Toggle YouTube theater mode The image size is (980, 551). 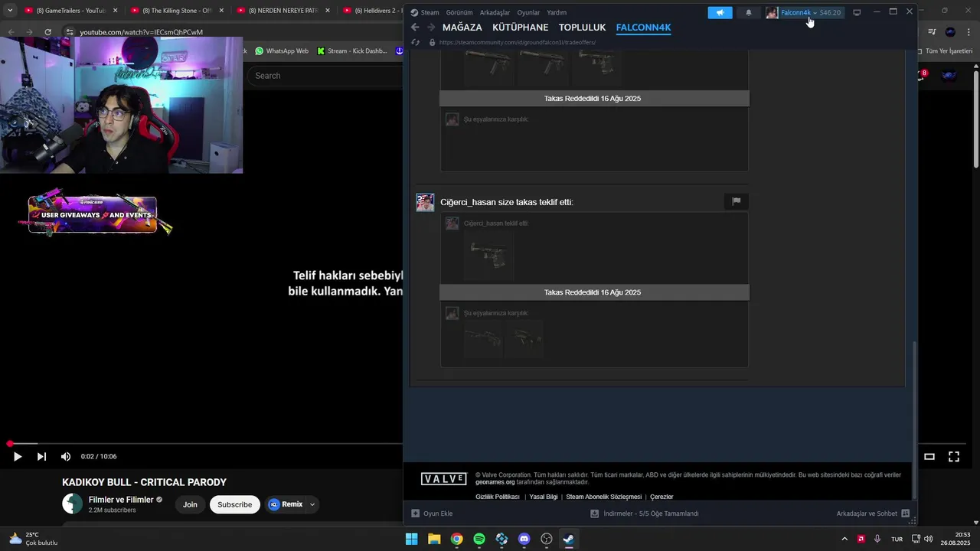click(x=929, y=457)
